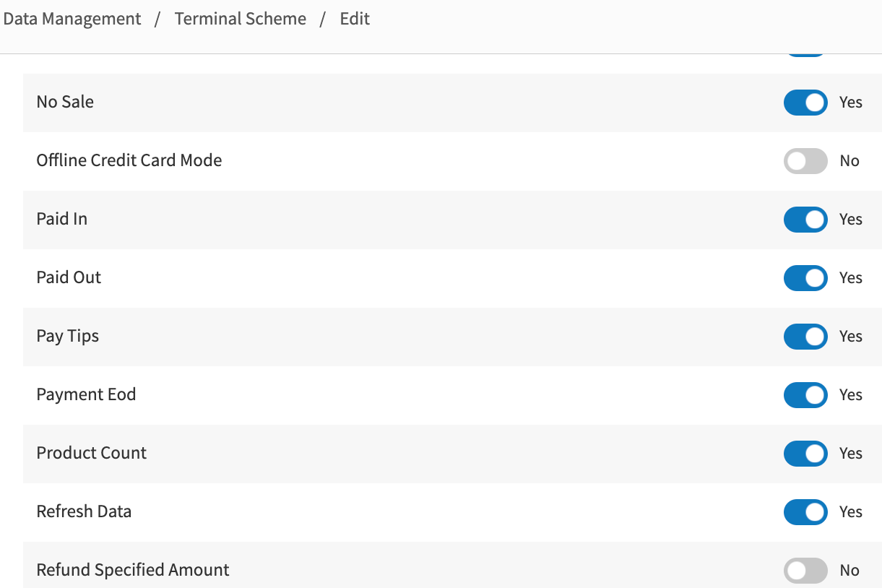
Task: Click the No text beside Refund Specified Amount
Action: [849, 571]
